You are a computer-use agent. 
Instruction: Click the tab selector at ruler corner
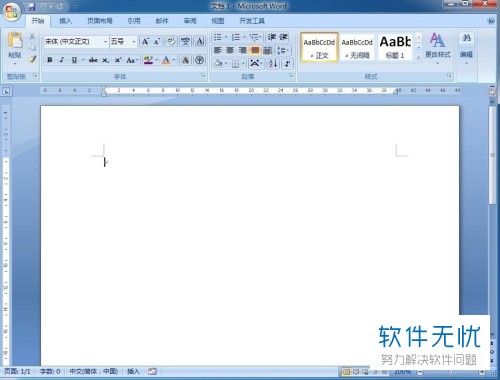pos(6,91)
